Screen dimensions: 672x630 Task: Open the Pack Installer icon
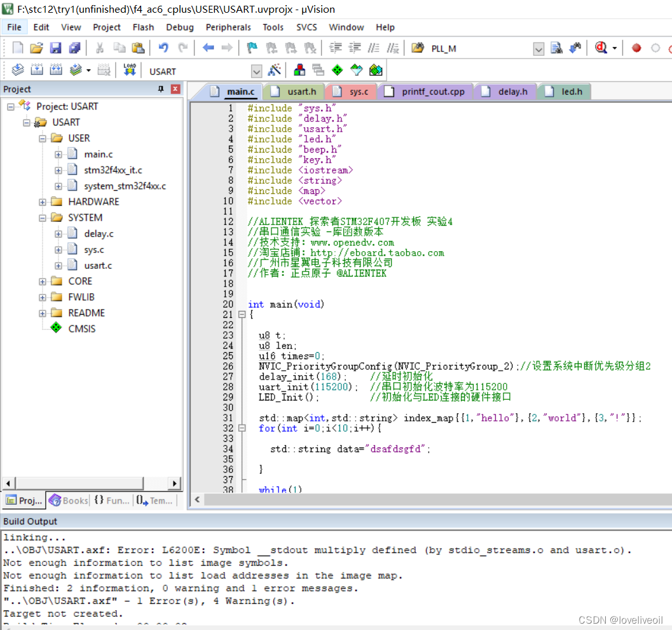click(x=376, y=70)
